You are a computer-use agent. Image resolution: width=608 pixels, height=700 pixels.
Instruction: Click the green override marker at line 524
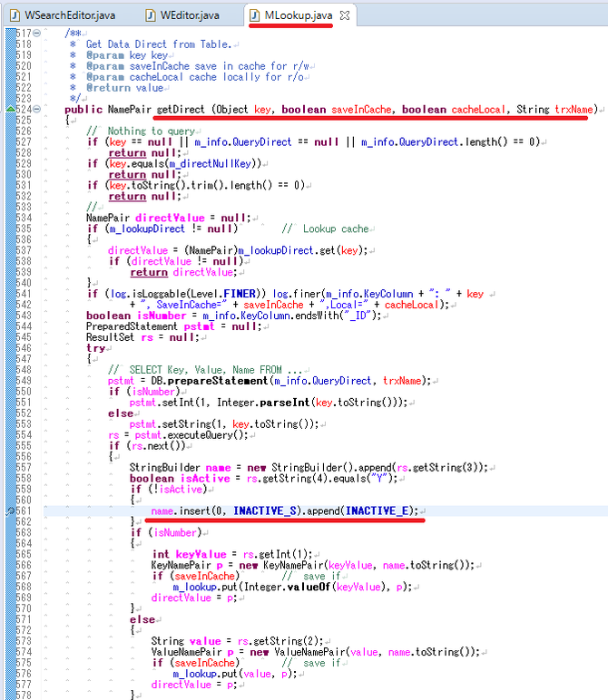coord(10,109)
